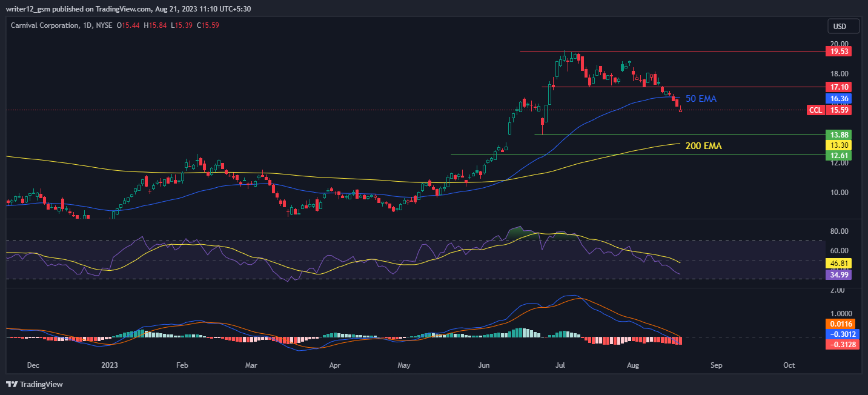Click the Mar label on time axis
The height and width of the screenshot is (395, 868).
252,365
